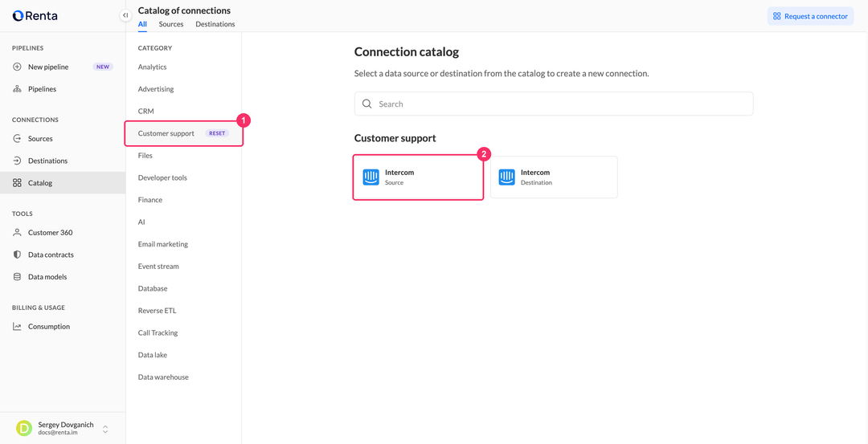Click the Data models database icon
This screenshot has height=444, width=868.
click(17, 277)
